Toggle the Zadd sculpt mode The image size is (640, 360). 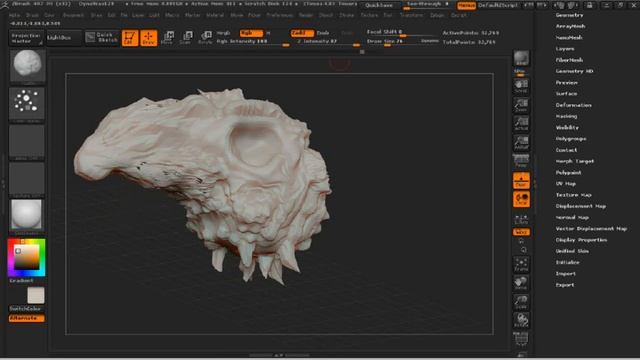tap(302, 33)
